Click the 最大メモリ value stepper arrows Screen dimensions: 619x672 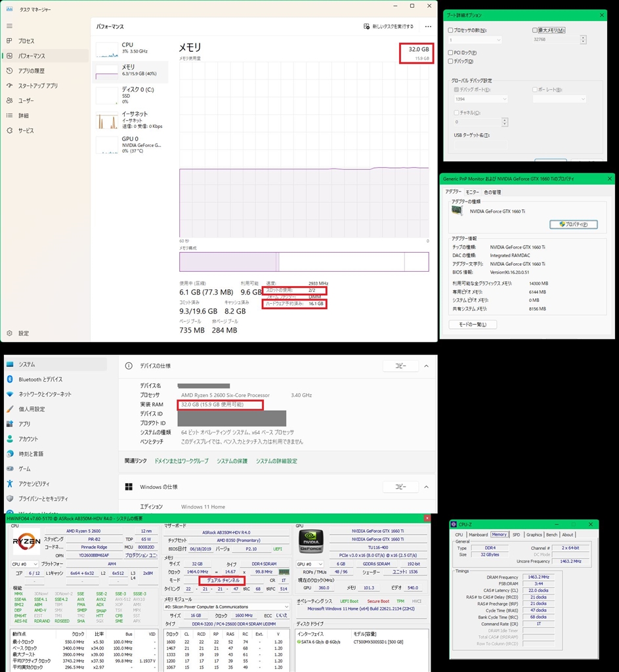[583, 39]
